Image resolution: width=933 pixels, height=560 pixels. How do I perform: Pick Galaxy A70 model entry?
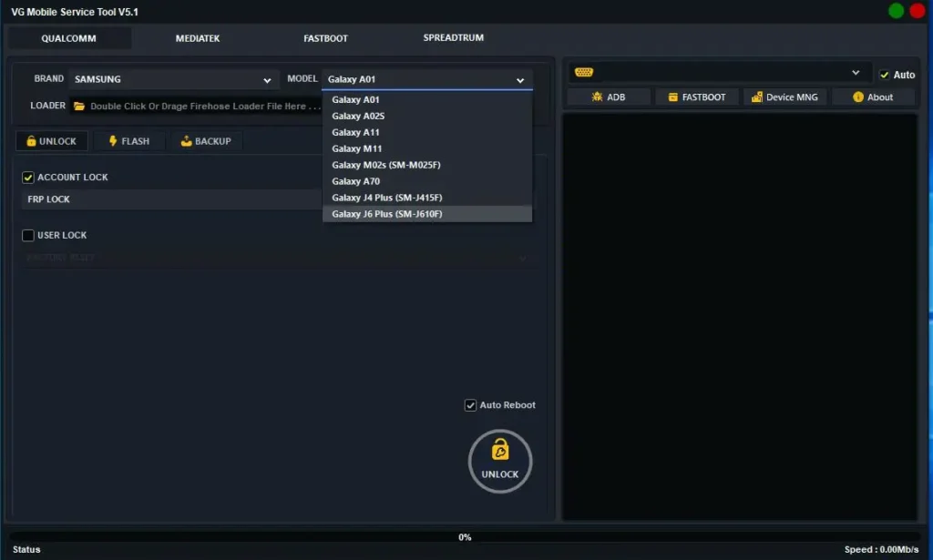(x=427, y=181)
